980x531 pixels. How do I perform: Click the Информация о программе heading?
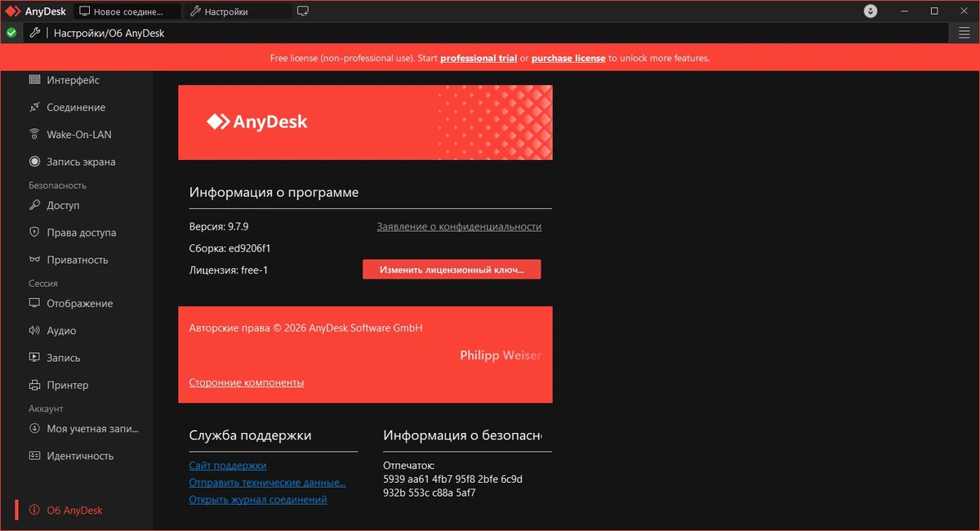(x=274, y=192)
